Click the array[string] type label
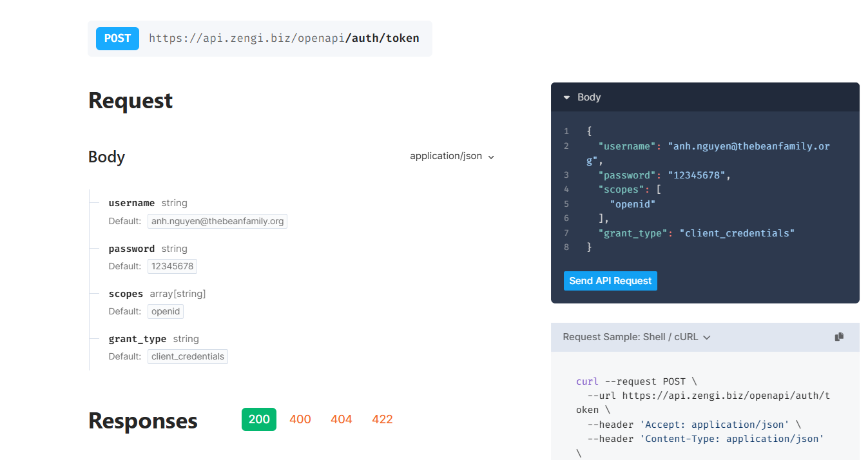Image resolution: width=868 pixels, height=460 pixels. pos(178,294)
